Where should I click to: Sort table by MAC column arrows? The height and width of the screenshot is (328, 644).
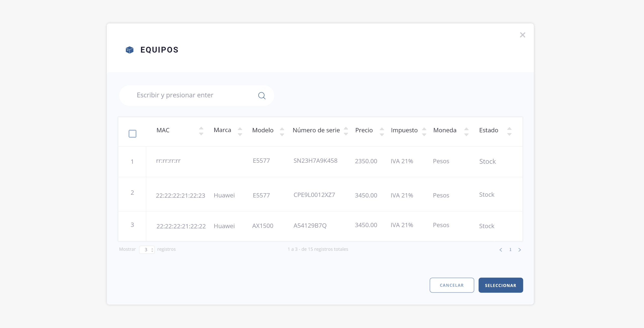point(201,131)
